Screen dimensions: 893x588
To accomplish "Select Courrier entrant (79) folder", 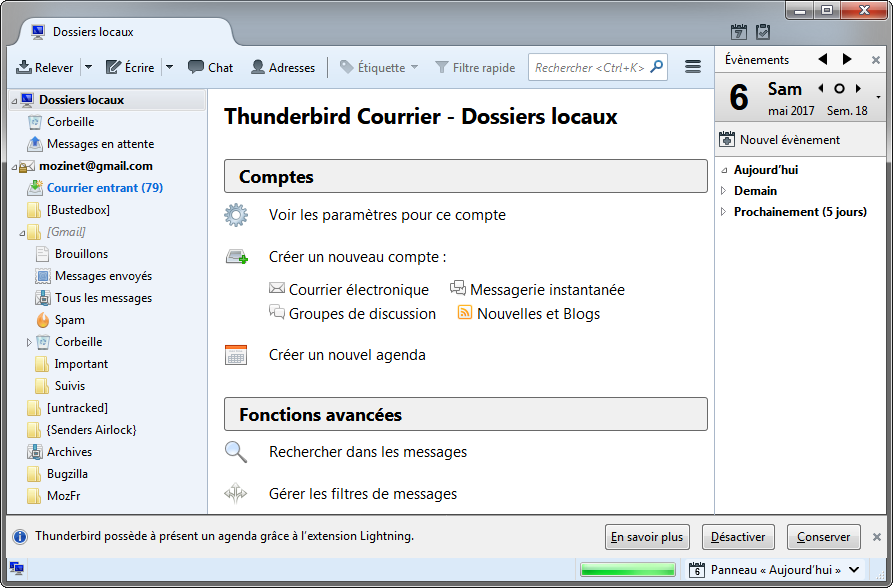I will tap(105, 187).
